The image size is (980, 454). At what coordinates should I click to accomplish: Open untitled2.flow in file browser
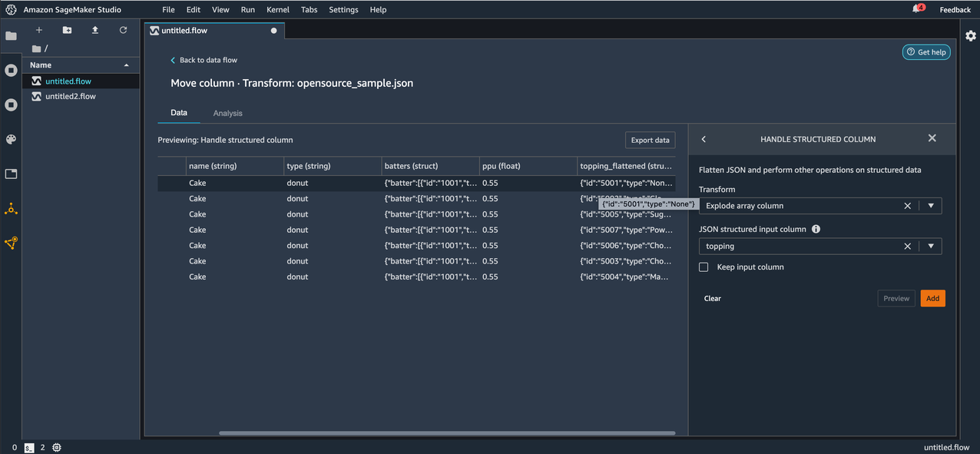pos(70,97)
